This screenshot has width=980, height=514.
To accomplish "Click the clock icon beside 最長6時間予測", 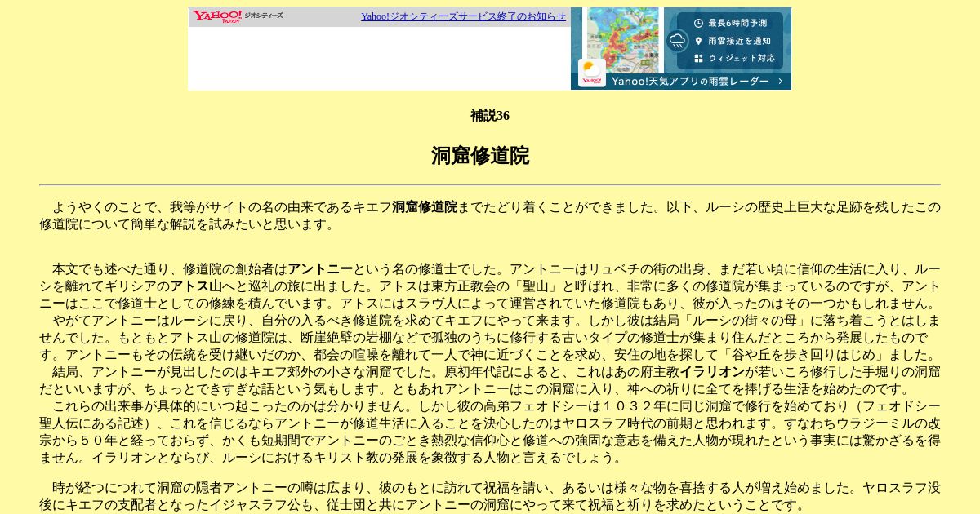I will coord(698,23).
